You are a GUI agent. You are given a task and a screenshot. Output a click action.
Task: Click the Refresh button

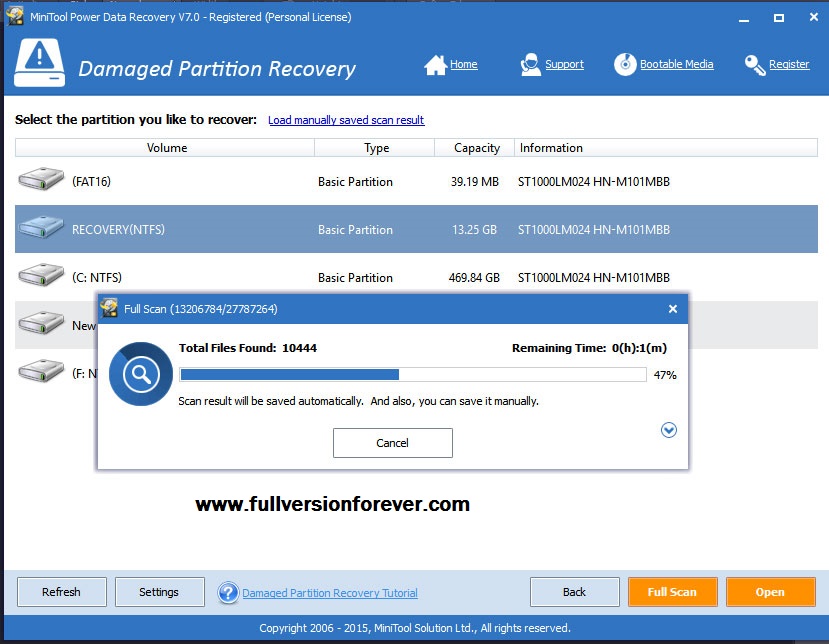[61, 592]
